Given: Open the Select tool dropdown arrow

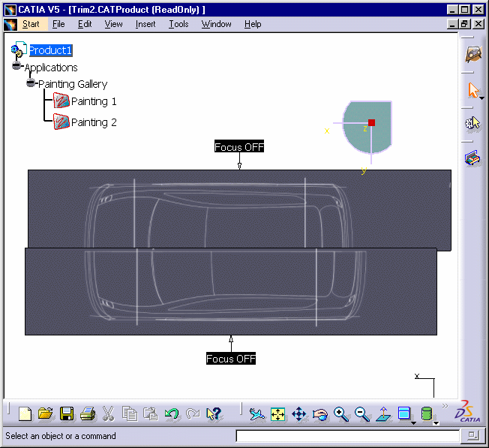Looking at the screenshot, I should [481, 98].
